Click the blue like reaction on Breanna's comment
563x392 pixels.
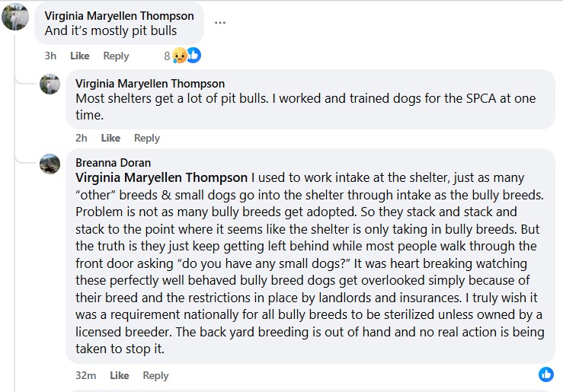point(545,374)
